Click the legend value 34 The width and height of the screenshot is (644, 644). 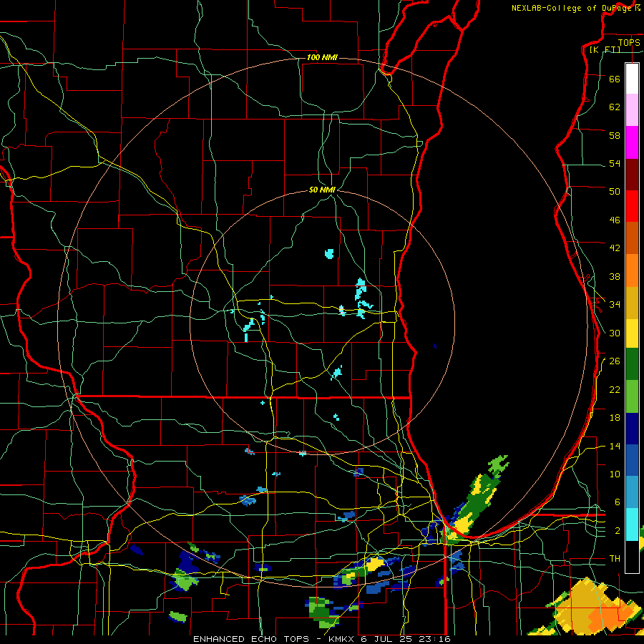click(615, 305)
